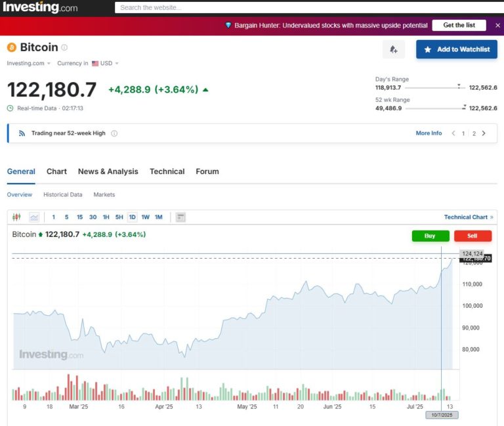Click info icon next to Bitcoin title
504x426 pixels.
64,47
